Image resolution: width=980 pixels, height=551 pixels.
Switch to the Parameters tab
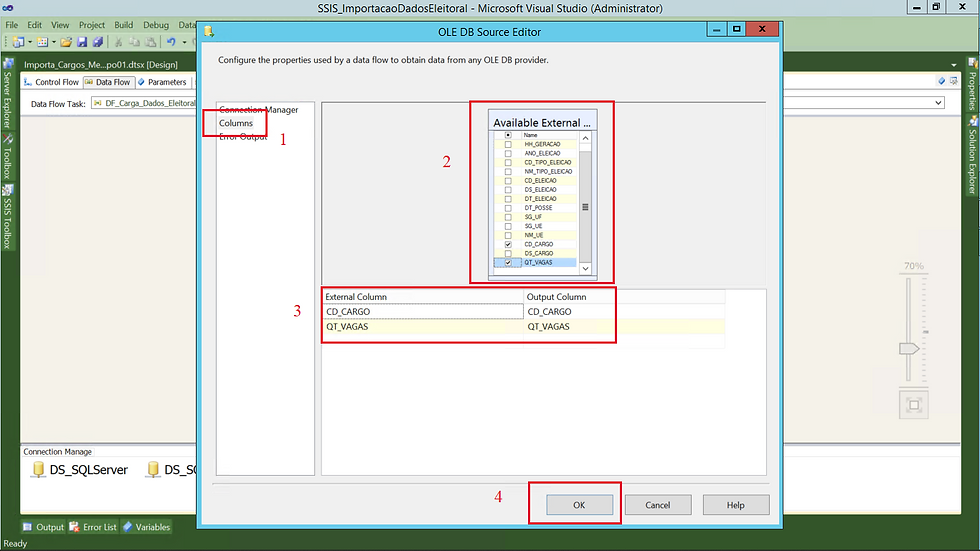(x=162, y=82)
